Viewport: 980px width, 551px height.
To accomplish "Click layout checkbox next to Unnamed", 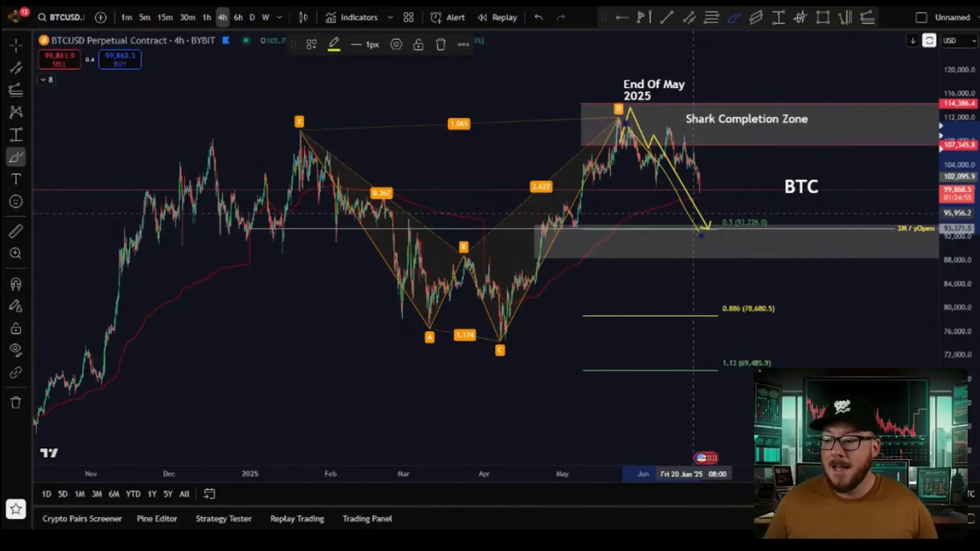I will pos(921,17).
